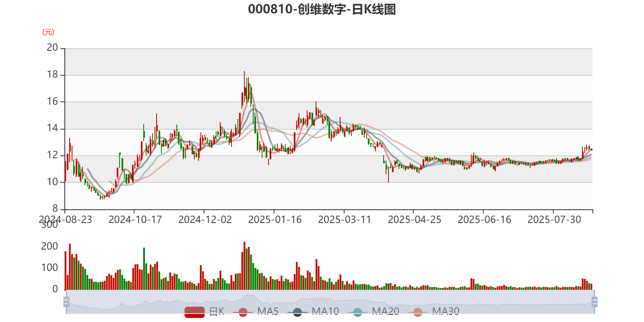Click the price axis label 18
644x322 pixels.
point(52,74)
